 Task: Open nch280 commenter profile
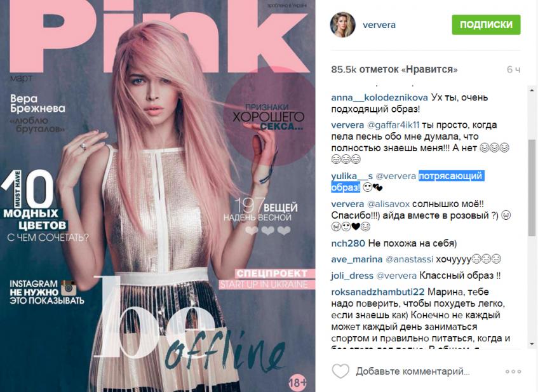pos(348,243)
